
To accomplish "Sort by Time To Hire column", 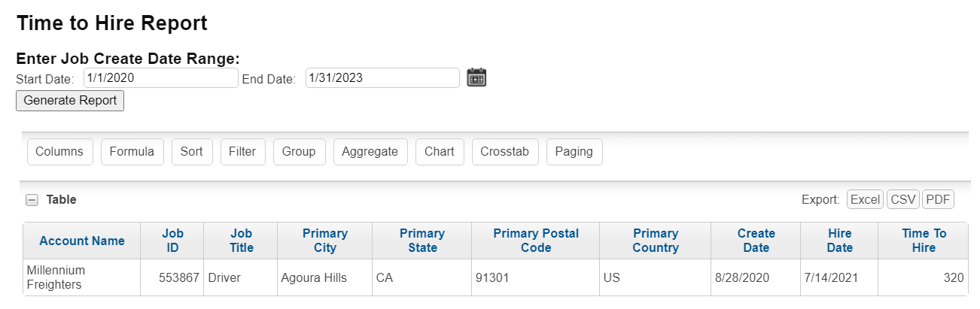I will (924, 241).
